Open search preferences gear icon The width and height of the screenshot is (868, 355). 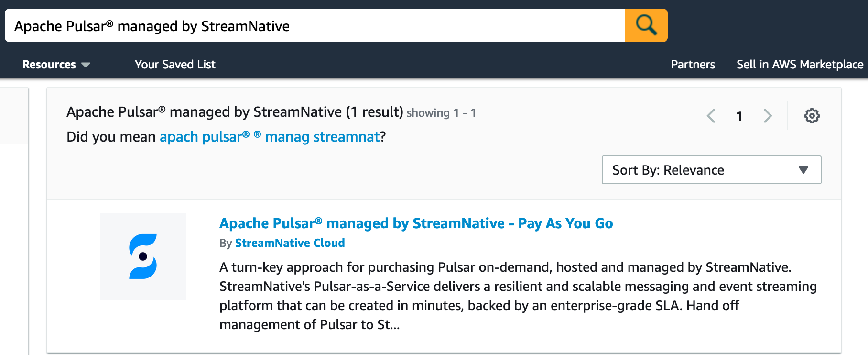(812, 116)
